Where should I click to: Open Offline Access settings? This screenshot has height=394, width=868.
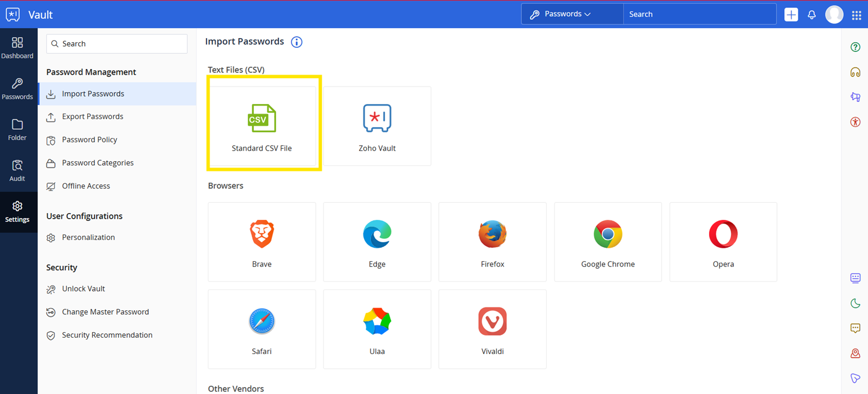(x=117, y=186)
